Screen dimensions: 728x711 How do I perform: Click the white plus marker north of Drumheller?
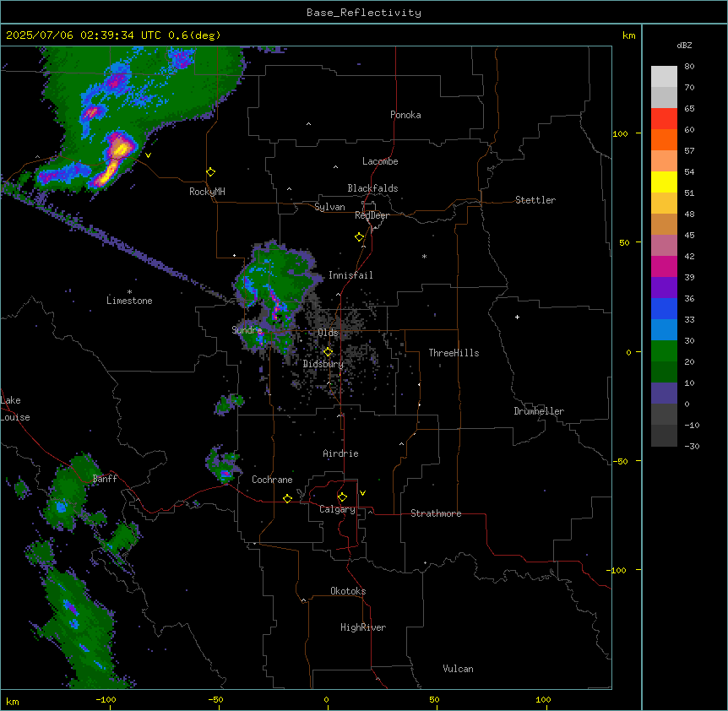[517, 317]
